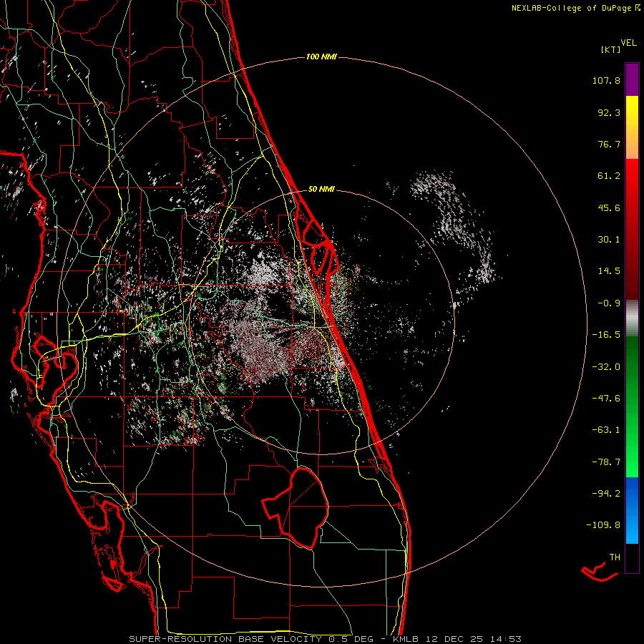Pick the gray near-zero segment of the color bar
The width and height of the screenshot is (644, 644).
click(632, 318)
